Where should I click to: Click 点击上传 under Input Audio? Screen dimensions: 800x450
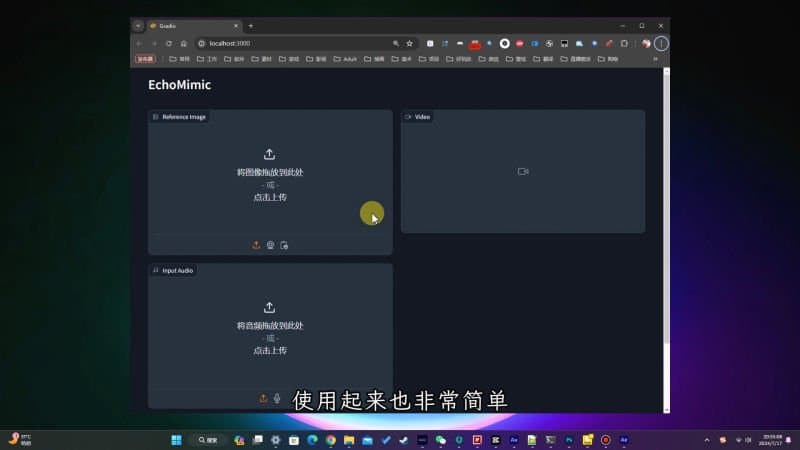pyautogui.click(x=270, y=351)
